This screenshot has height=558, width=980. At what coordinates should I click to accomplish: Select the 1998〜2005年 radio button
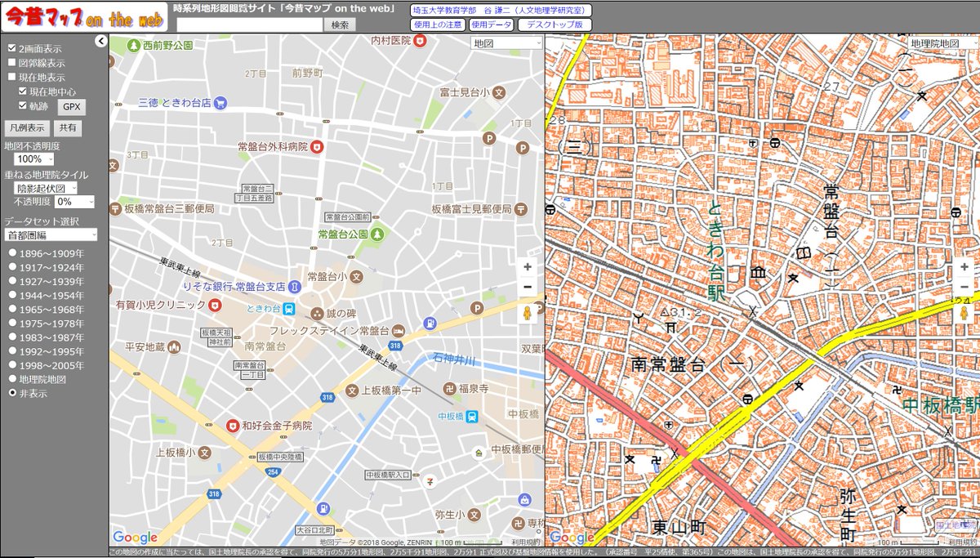[x=12, y=365]
